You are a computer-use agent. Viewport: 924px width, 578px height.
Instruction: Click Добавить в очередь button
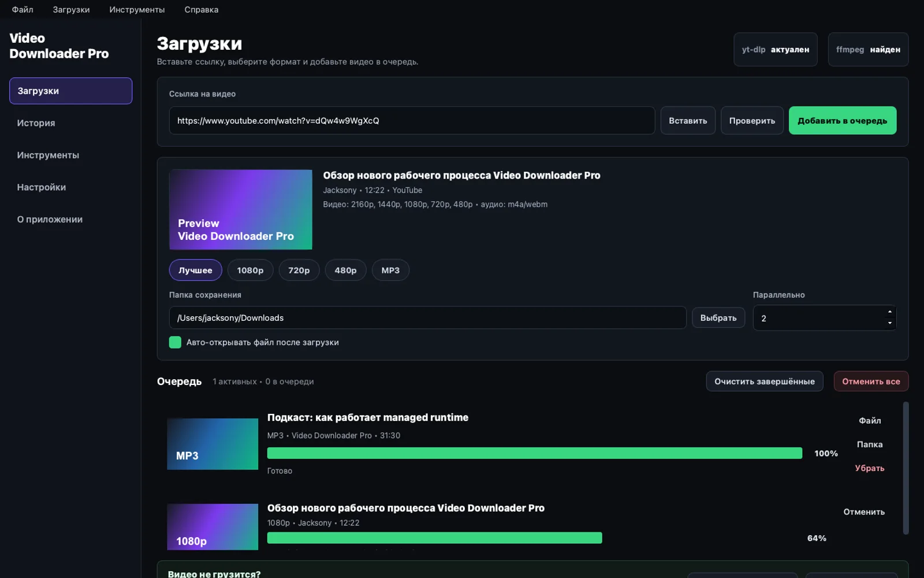843,120
